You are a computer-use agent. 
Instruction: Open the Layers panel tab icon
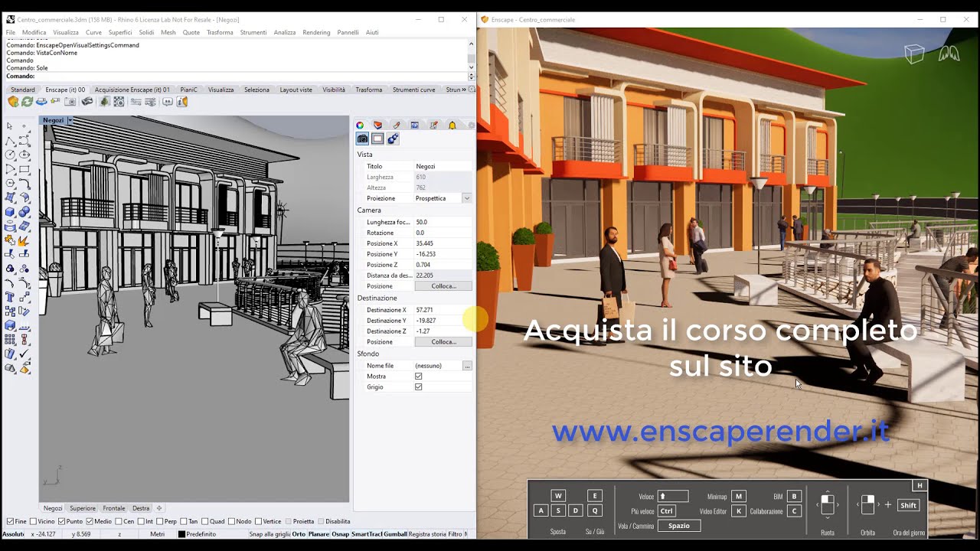377,126
